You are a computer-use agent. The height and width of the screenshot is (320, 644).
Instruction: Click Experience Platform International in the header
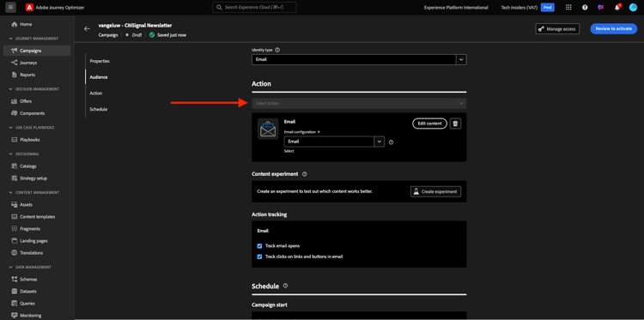click(456, 8)
